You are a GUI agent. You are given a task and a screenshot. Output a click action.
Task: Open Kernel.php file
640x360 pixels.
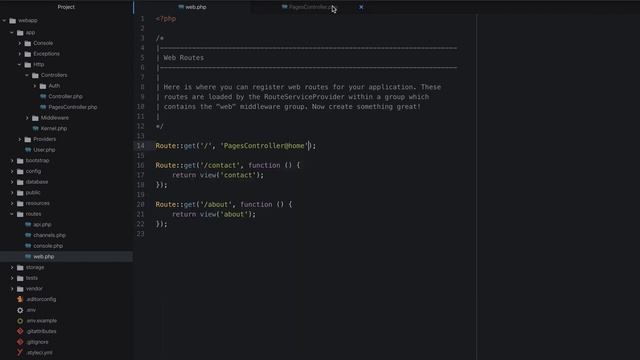(53, 129)
